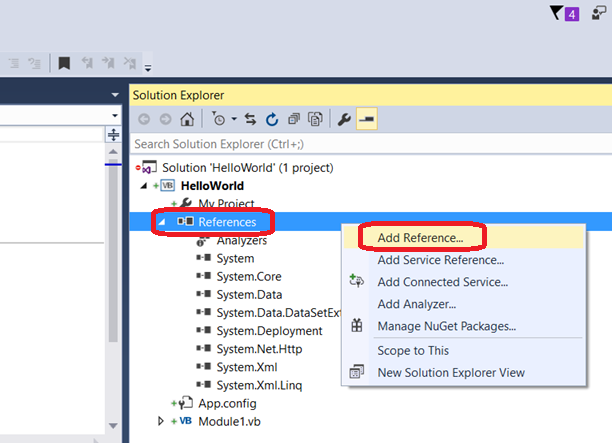Select the System.Xml.Linq reference
Image resolution: width=612 pixels, height=443 pixels.
click(259, 385)
